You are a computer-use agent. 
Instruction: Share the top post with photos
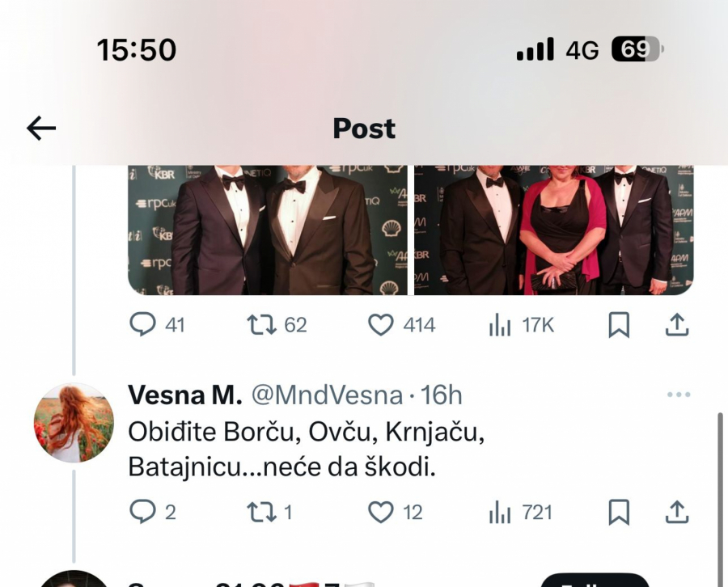coord(678,325)
